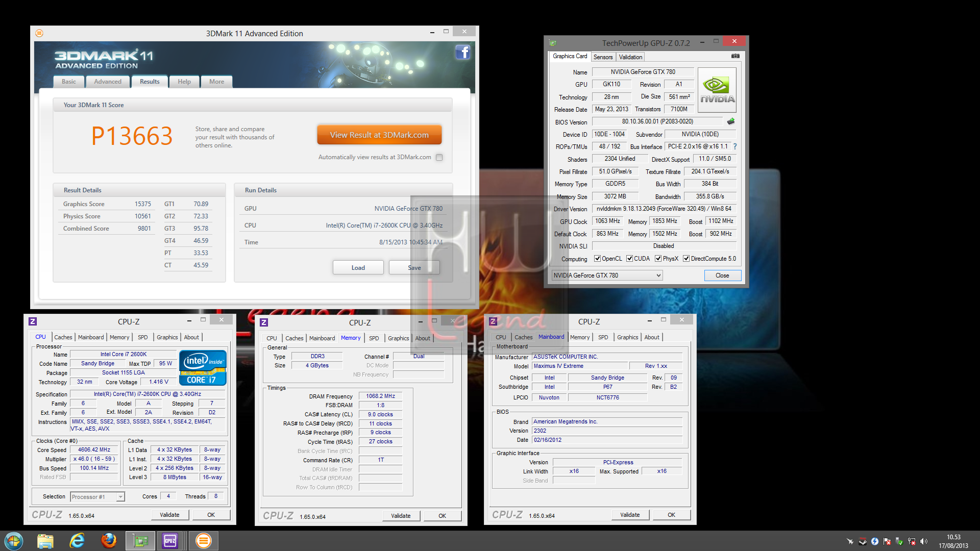The height and width of the screenshot is (551, 980).
Task: Toggle the PhysX checkbox in GPU-Z
Action: 658,259
